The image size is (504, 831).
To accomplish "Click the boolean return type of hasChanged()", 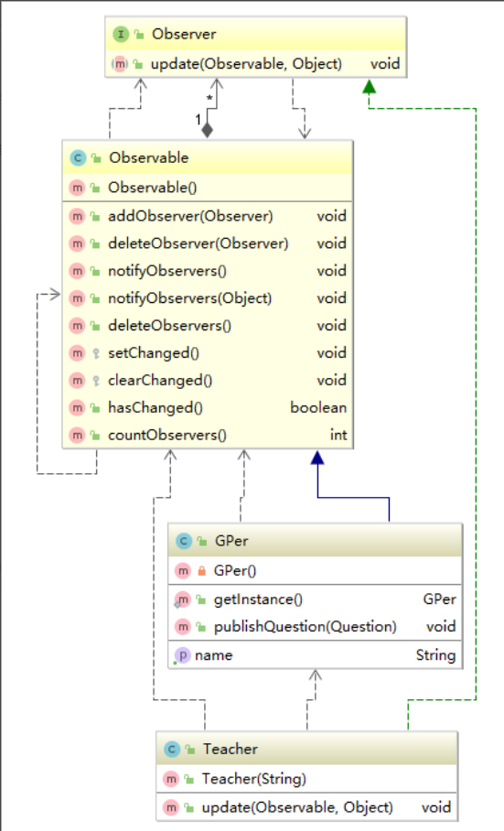I will pos(318,407).
